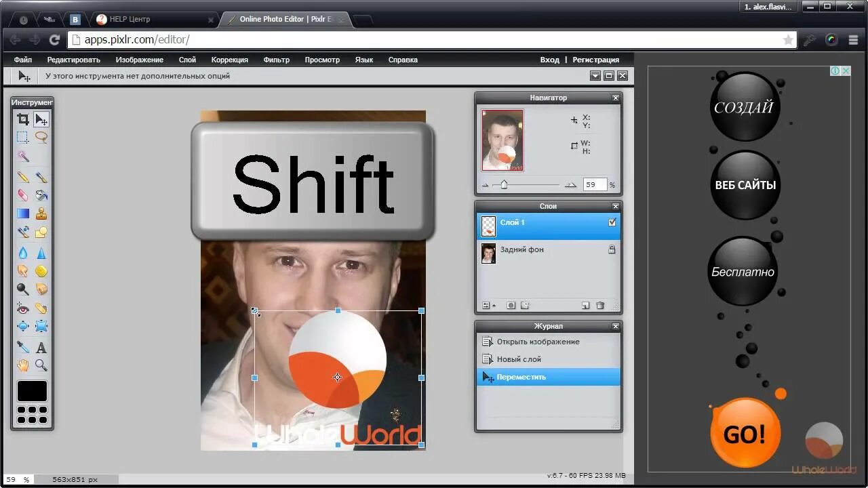868x488 pixels.
Task: Select the Color Replace tool
Action: pos(23,232)
